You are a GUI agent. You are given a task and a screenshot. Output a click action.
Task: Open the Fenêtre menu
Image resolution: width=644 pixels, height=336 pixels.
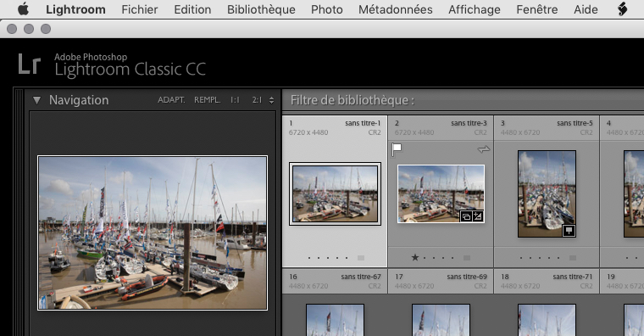[x=536, y=9]
